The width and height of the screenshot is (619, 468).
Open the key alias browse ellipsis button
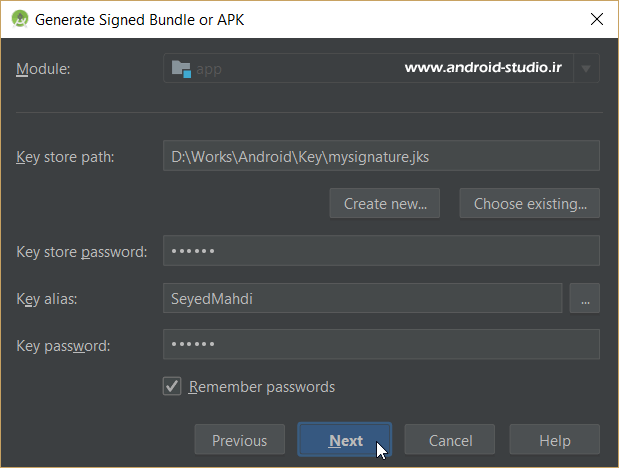point(584,298)
